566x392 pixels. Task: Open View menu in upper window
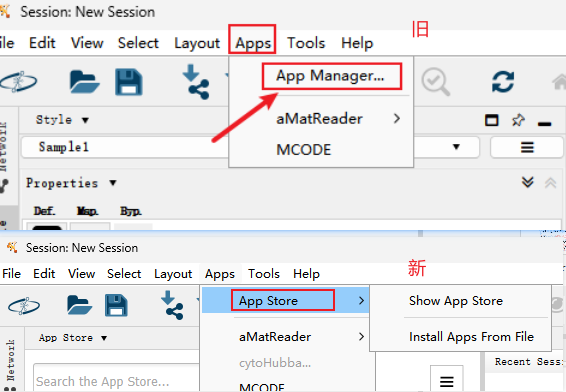click(x=87, y=43)
